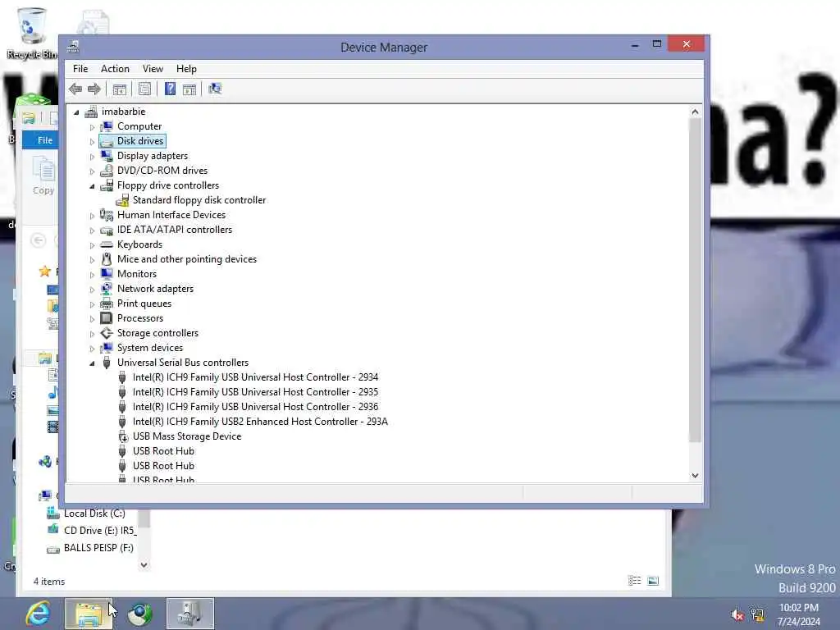Click the Device Manager vertical scrollbar thumb

tap(695, 281)
